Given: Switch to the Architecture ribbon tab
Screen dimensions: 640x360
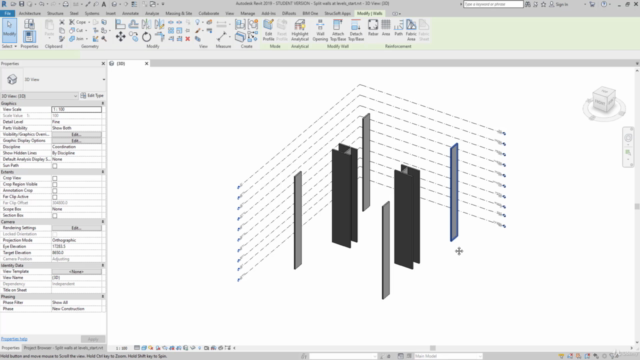Looking at the screenshot, I should (30, 13).
